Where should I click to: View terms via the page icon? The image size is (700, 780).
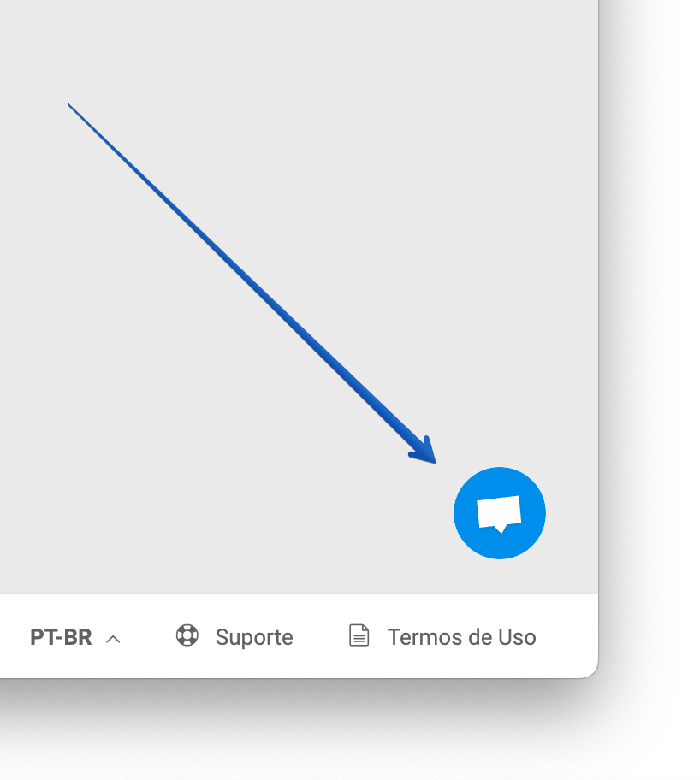(359, 635)
